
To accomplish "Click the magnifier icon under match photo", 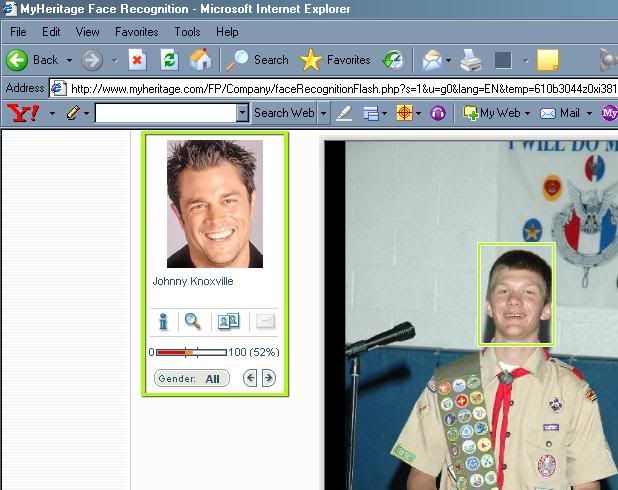I will 193,322.
